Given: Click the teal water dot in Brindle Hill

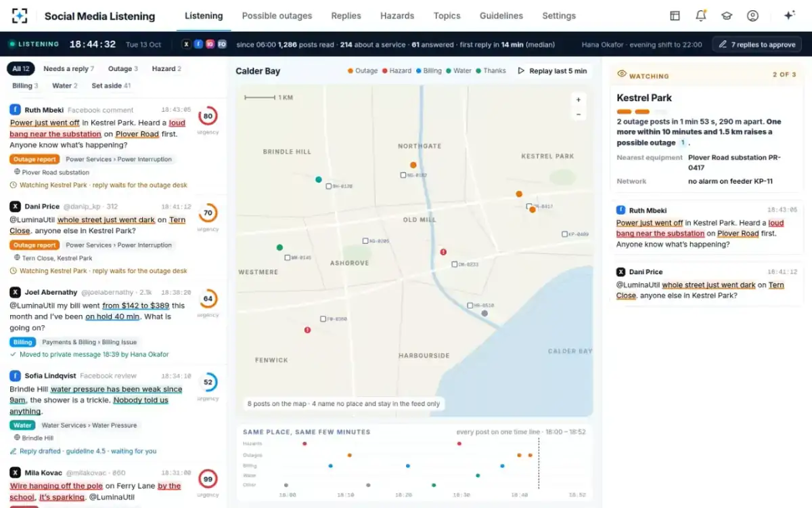Looking at the screenshot, I should (x=319, y=179).
